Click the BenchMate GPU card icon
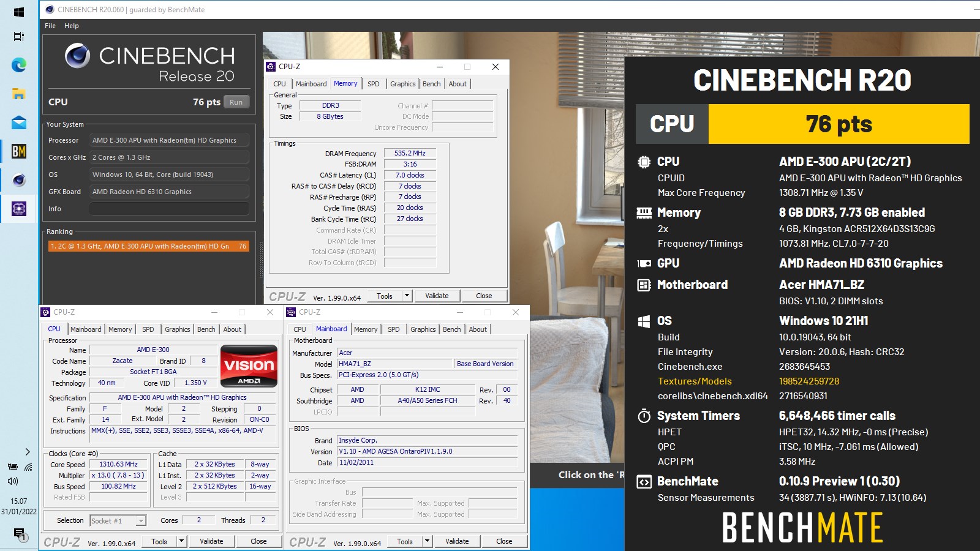The width and height of the screenshot is (980, 551). 644,263
